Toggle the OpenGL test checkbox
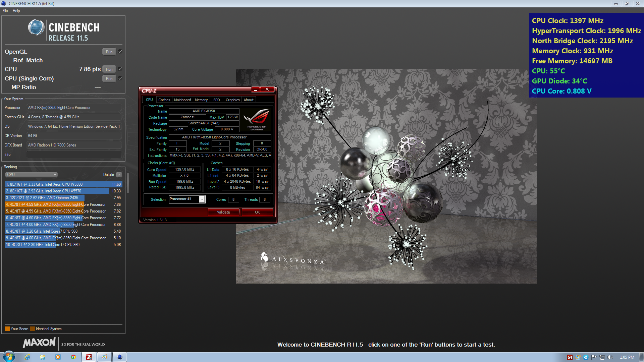644x362 pixels. 120,52
